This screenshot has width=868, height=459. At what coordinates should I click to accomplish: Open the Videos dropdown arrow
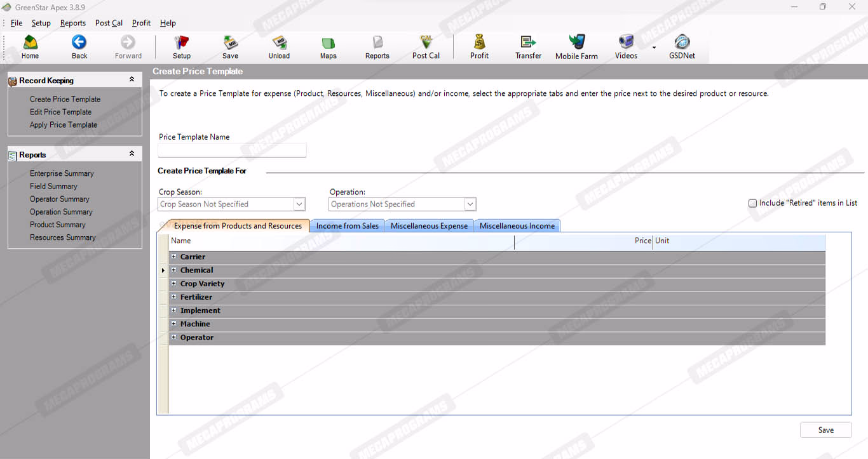click(654, 47)
